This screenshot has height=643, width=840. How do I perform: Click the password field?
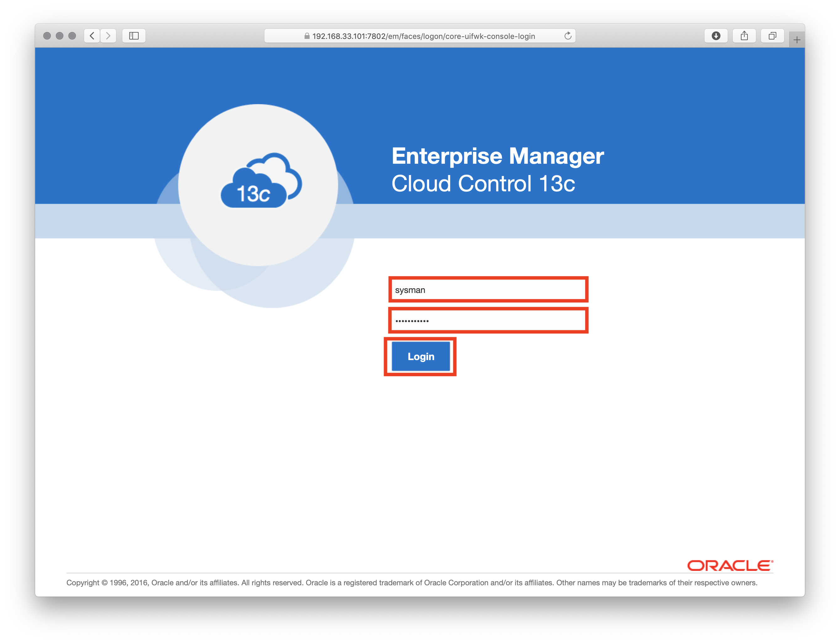coord(488,320)
